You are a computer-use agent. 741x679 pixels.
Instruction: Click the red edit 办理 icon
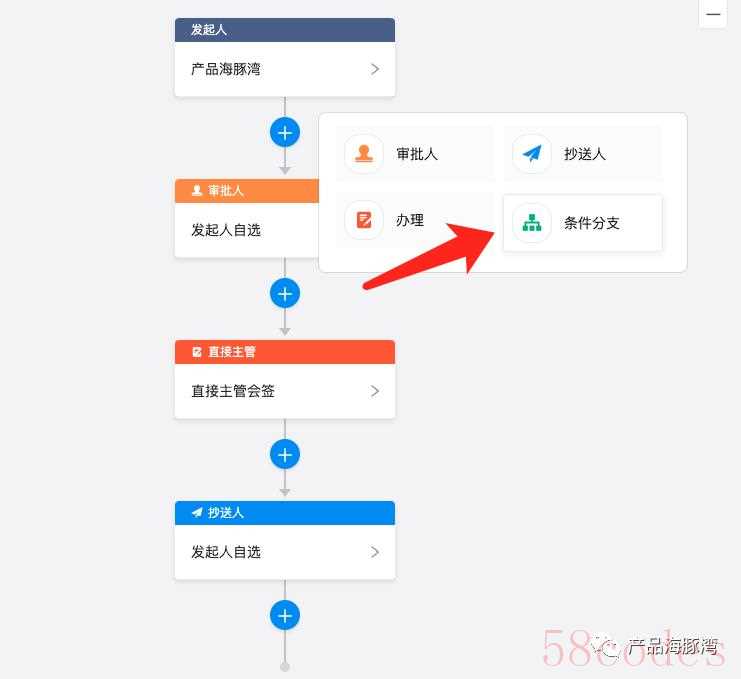tap(363, 220)
